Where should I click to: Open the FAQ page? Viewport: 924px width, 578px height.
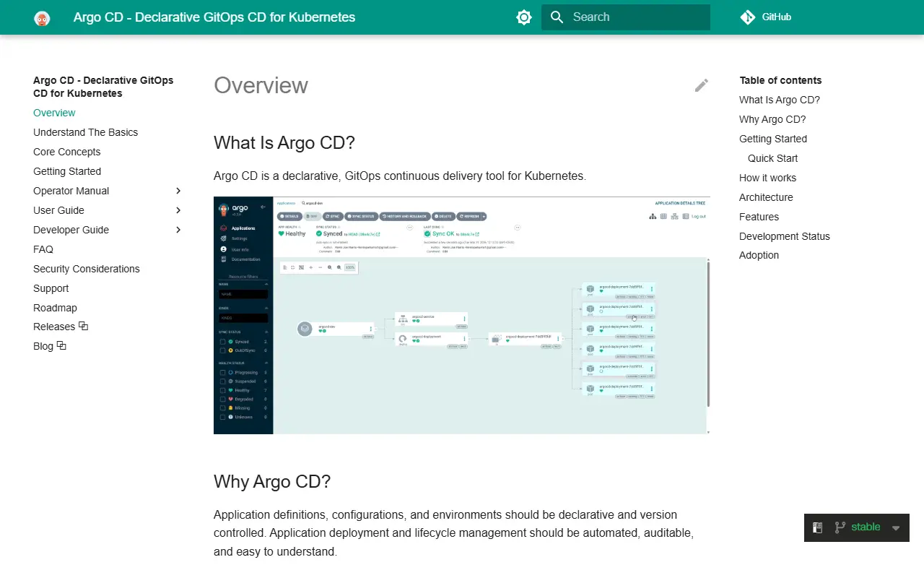[43, 249]
